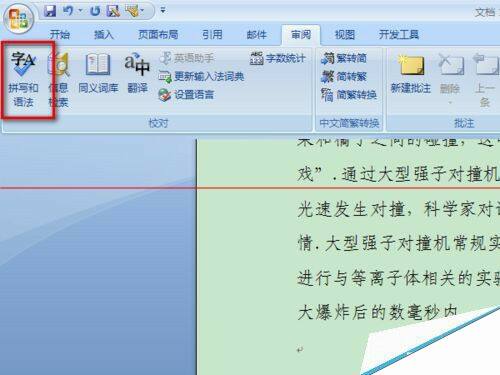Screen dimensions: 500x375
Task: Open 简繁转换 conversion dialog
Action: (349, 95)
